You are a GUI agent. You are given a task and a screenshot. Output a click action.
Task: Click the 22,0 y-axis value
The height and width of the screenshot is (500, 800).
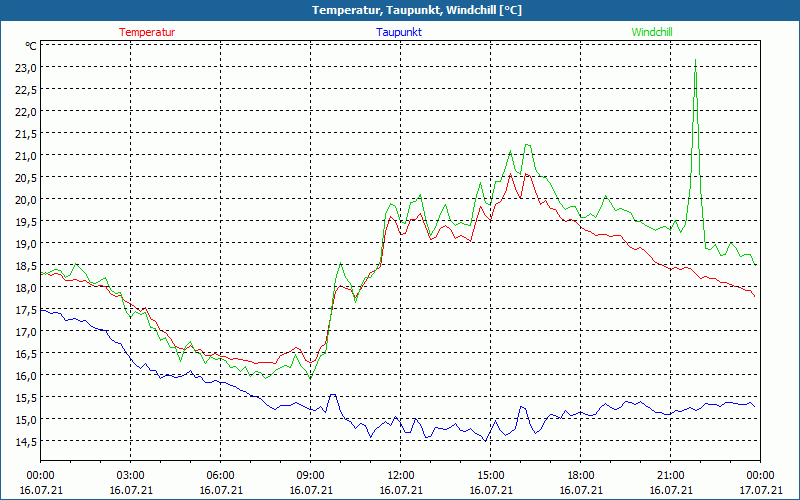[x=26, y=111]
